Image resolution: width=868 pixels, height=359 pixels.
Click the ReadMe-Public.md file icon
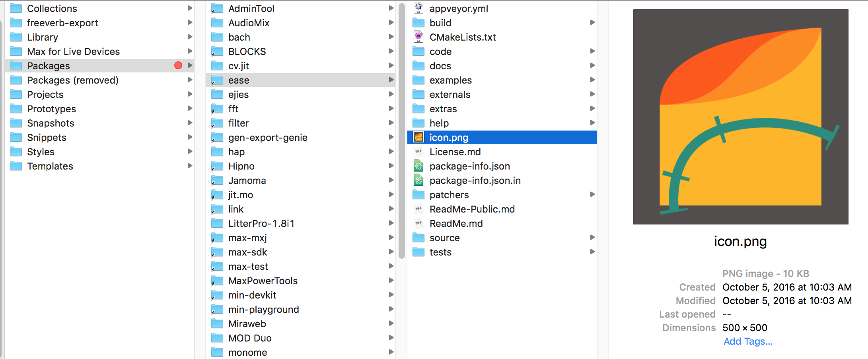pyautogui.click(x=418, y=209)
